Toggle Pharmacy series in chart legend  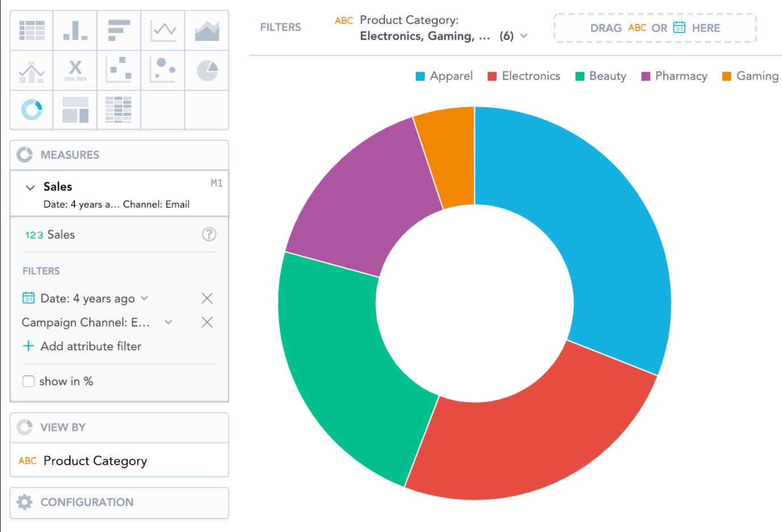point(674,76)
